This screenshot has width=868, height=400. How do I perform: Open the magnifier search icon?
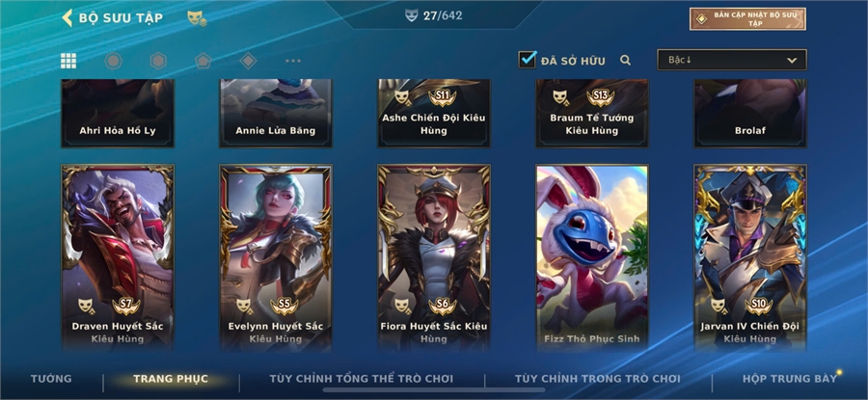click(626, 61)
